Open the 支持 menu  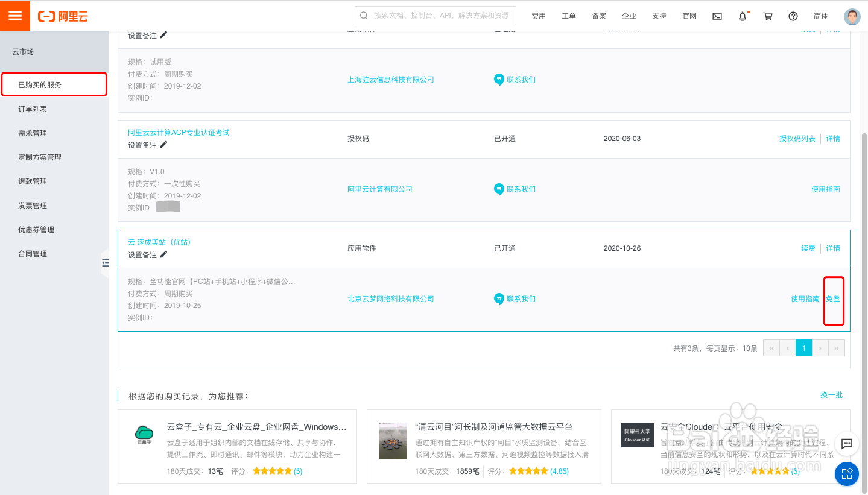(x=659, y=16)
